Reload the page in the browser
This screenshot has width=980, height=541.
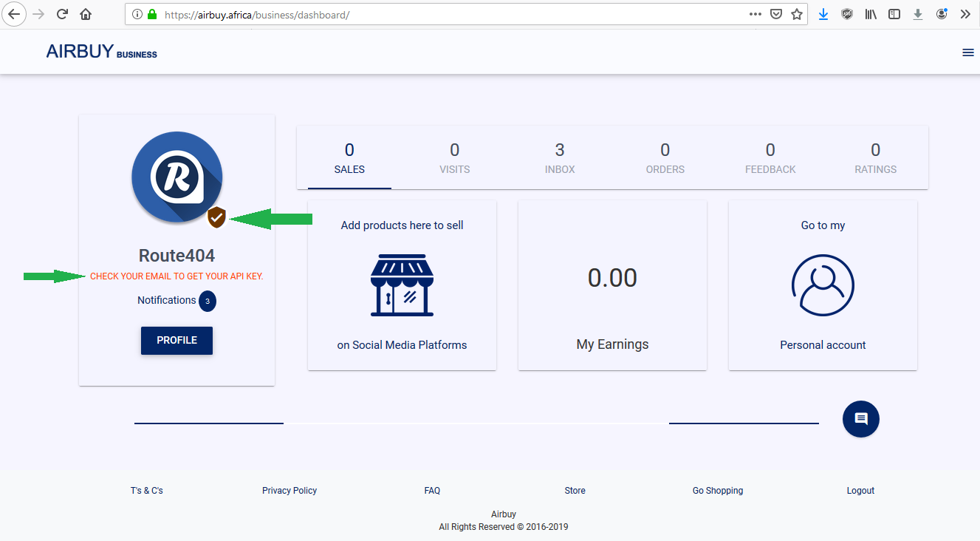coord(62,14)
